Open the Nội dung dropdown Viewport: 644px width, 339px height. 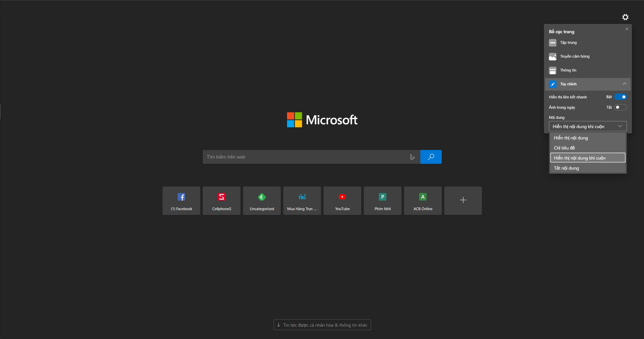588,126
